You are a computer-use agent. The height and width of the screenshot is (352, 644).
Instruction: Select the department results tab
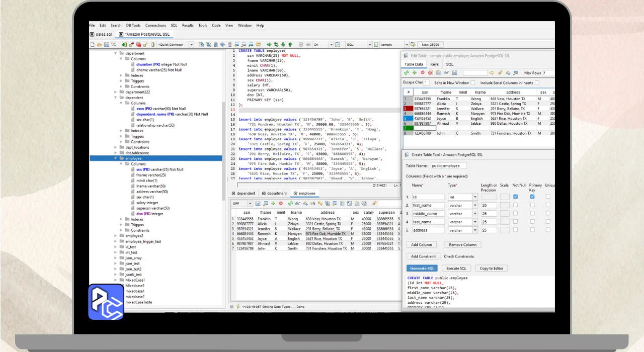click(x=274, y=193)
